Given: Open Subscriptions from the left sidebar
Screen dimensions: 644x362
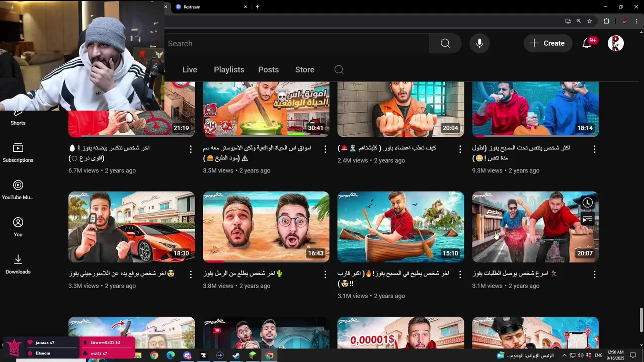Looking at the screenshot, I should click(18, 153).
